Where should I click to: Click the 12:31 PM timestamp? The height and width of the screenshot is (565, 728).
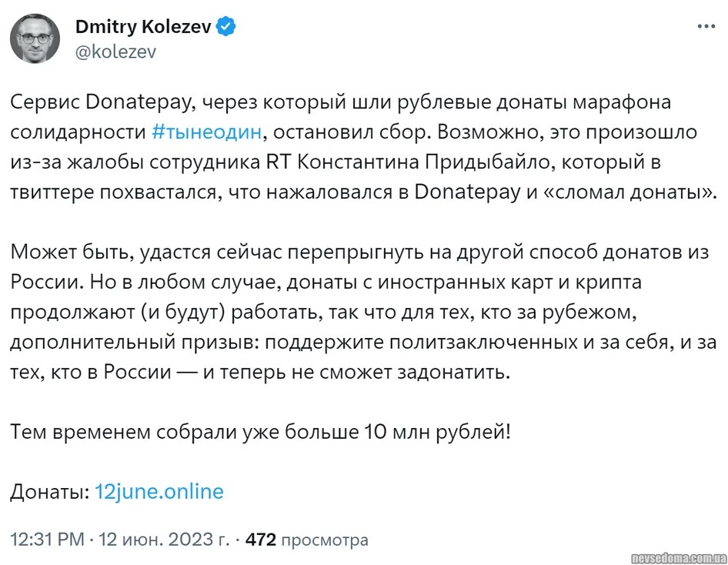coord(47,540)
